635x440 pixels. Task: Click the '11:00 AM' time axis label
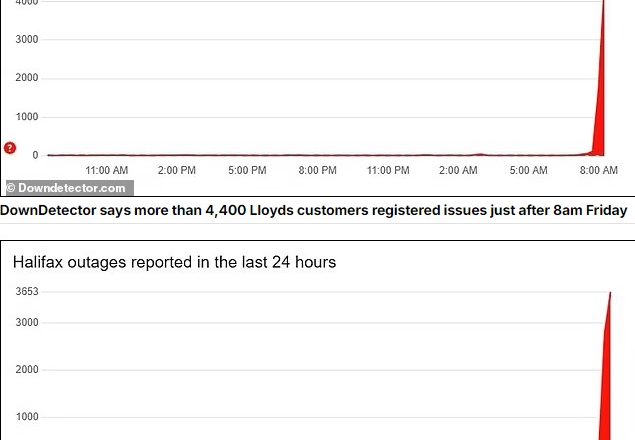[x=107, y=170]
